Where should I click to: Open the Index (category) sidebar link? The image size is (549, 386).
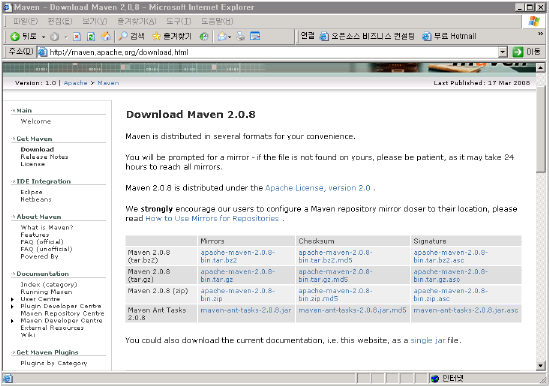[x=49, y=285]
